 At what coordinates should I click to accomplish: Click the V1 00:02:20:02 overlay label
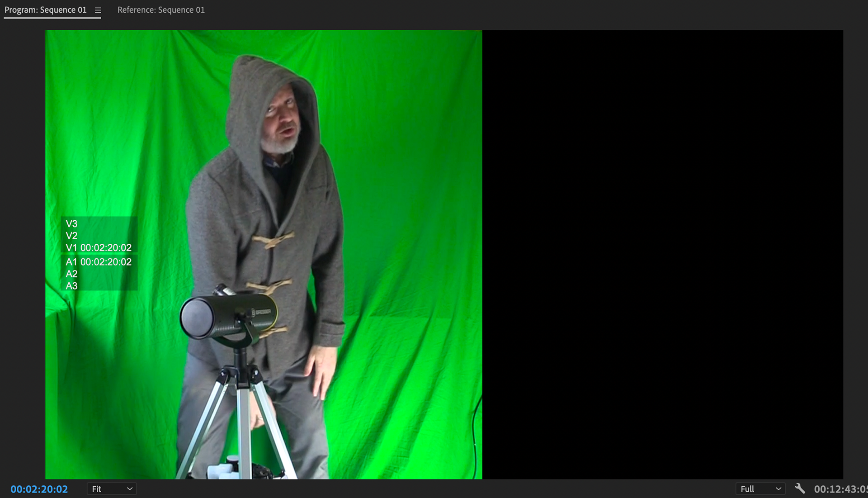pos(99,248)
